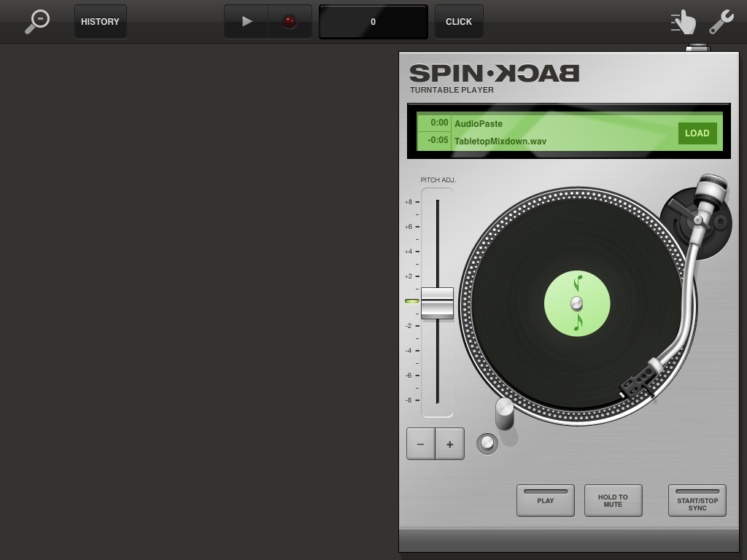
Task: Click the LOAD button on the display
Action: tap(697, 133)
